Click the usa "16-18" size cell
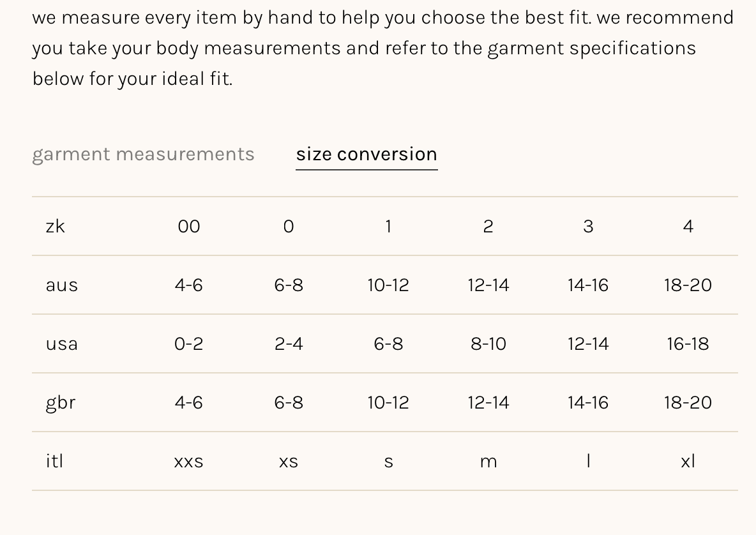The image size is (756, 535). coord(688,343)
